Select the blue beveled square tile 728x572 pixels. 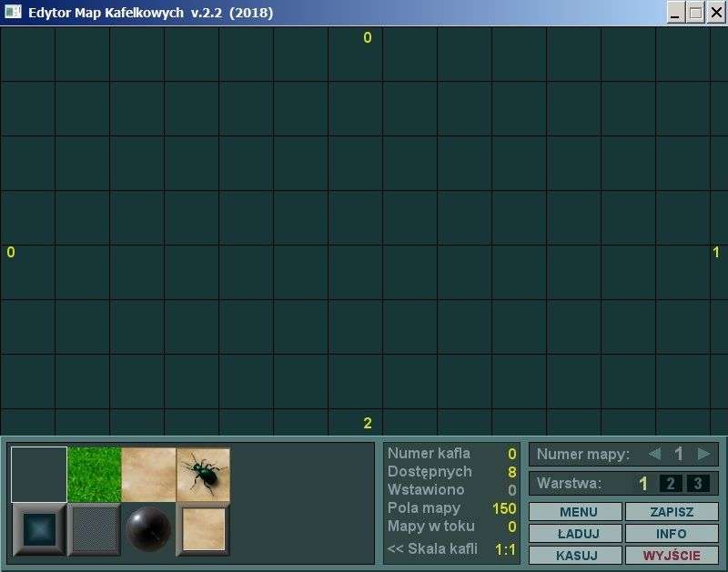pos(39,529)
